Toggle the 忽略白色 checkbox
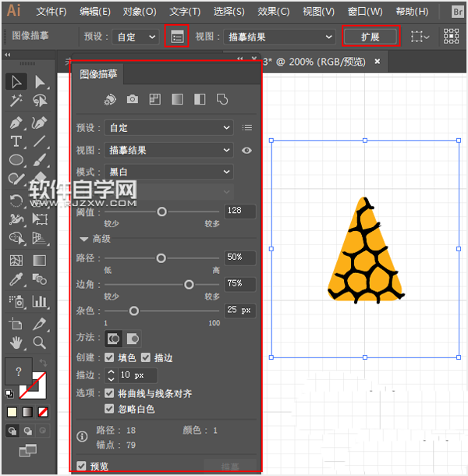This screenshot has height=476, width=468. [x=109, y=409]
